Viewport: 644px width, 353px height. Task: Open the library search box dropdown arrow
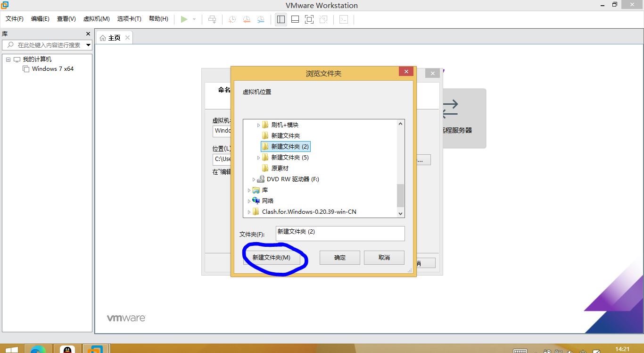point(88,45)
